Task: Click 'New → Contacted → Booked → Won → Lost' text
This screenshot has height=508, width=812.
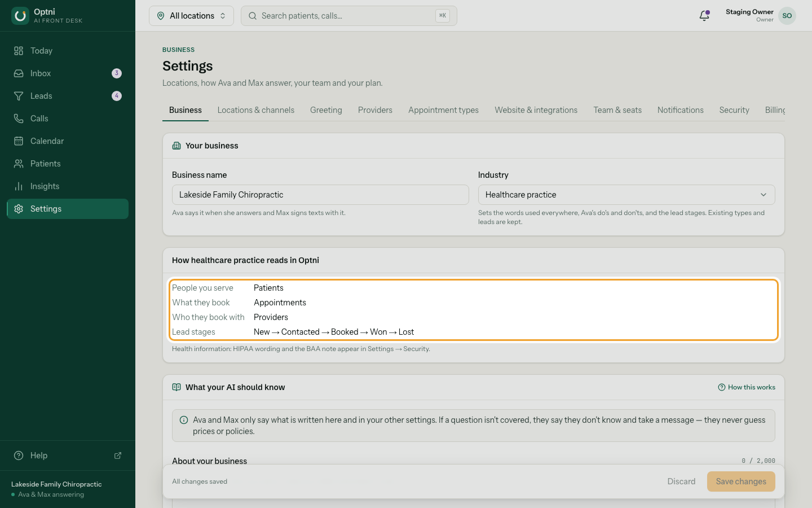Action: tap(334, 332)
